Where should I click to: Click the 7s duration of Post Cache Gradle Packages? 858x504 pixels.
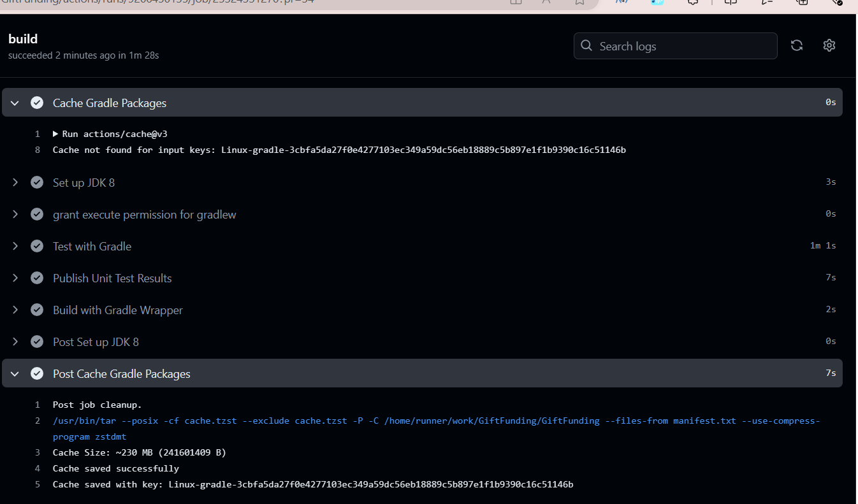[x=831, y=373]
